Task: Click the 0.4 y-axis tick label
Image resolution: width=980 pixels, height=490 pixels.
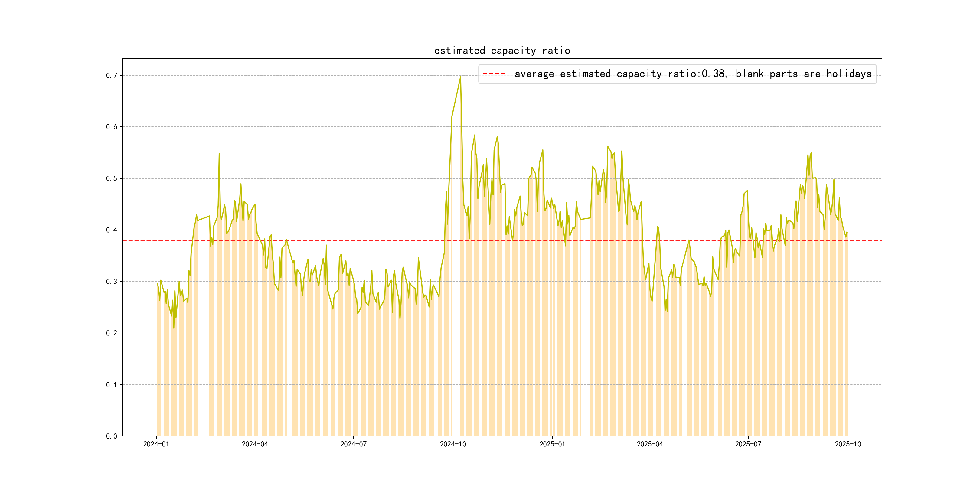Action: [x=112, y=230]
